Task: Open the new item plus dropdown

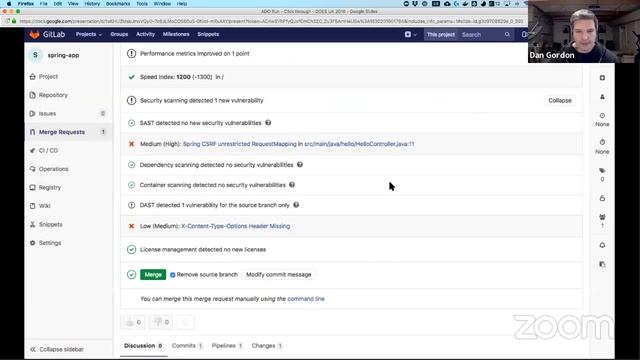Action: (x=410, y=35)
